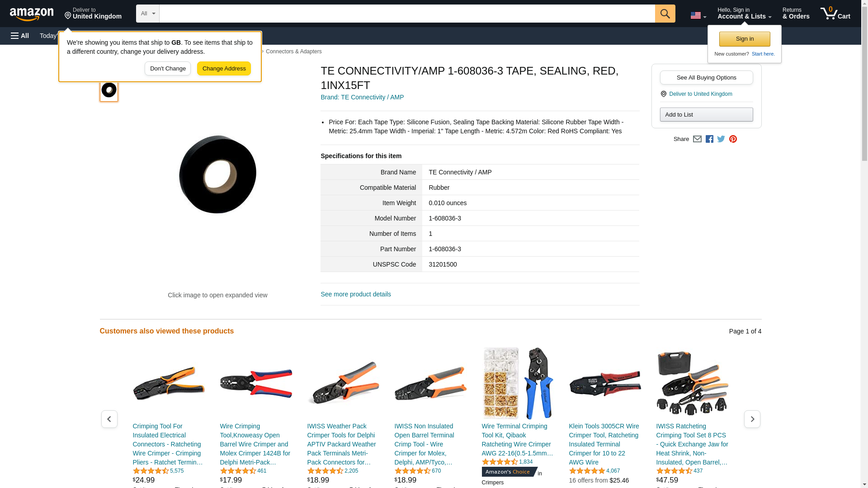The height and width of the screenshot is (488, 868).
Task: Focus the Amazon search field
Action: click(407, 14)
